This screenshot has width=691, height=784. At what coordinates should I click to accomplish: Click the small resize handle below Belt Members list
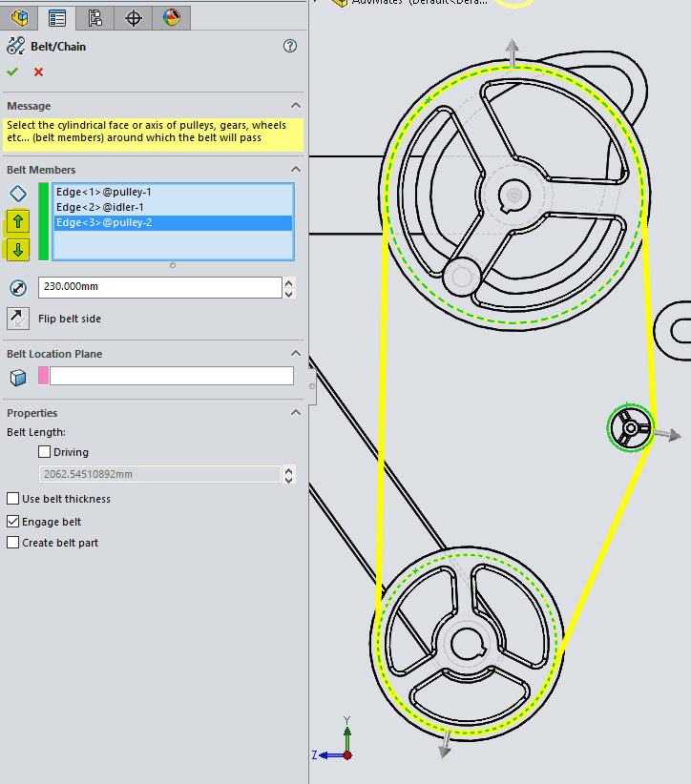click(173, 265)
